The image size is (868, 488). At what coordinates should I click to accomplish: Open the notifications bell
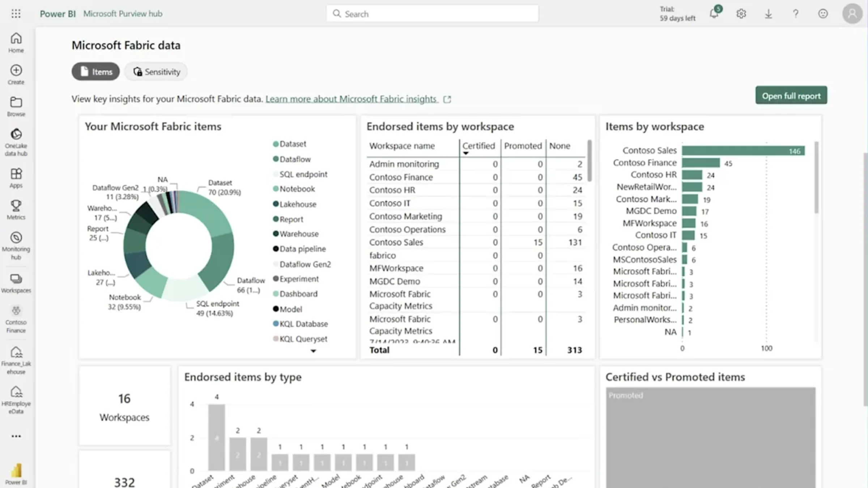point(714,13)
